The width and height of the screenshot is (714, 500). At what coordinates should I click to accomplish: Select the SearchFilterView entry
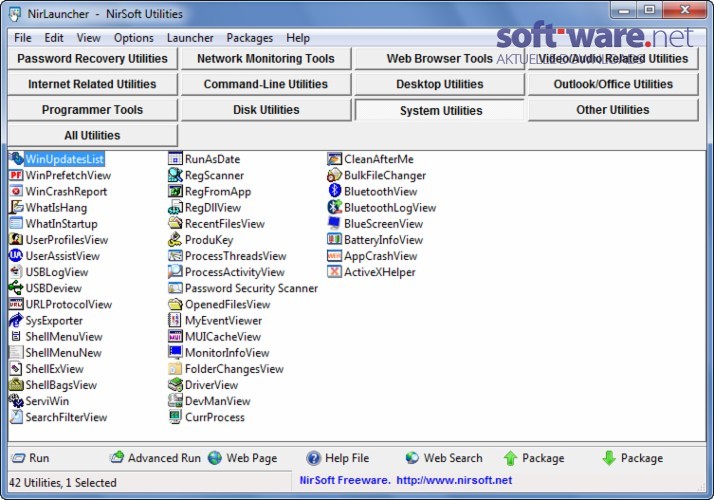58,417
